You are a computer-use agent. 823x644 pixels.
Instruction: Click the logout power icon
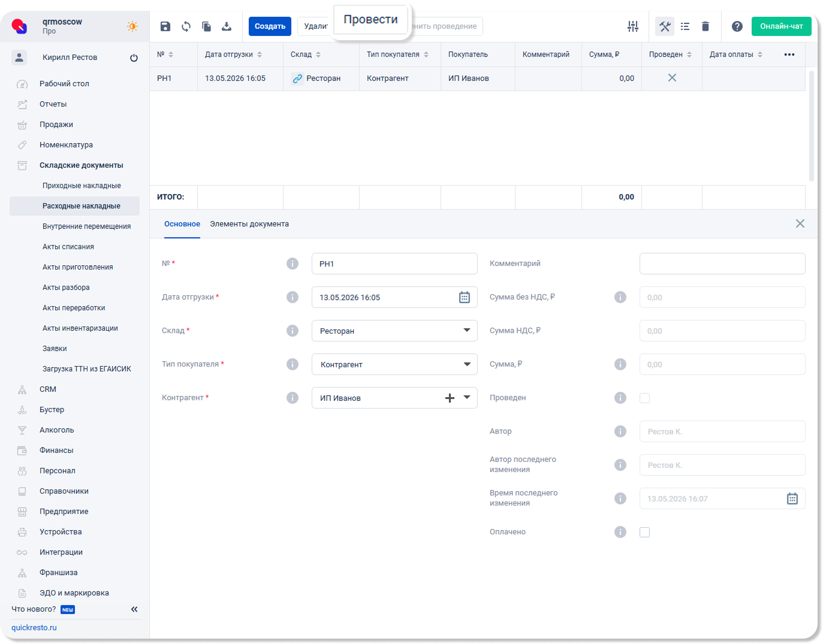tap(134, 58)
